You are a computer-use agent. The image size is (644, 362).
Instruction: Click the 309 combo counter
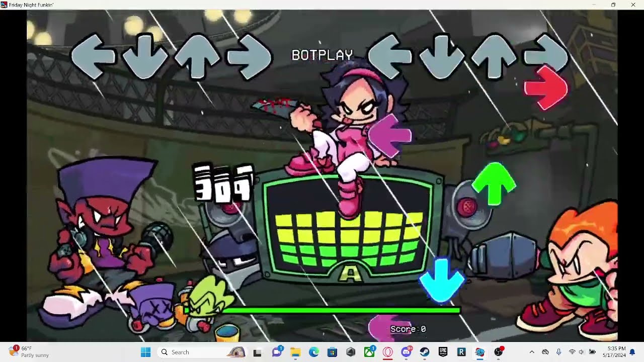coord(223,183)
